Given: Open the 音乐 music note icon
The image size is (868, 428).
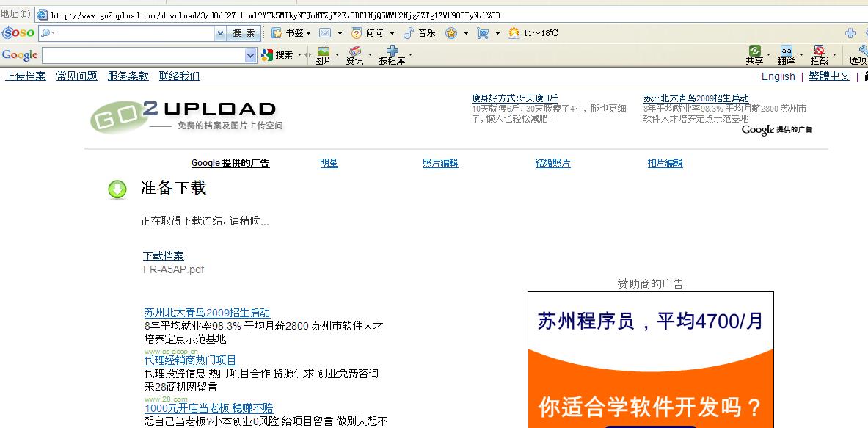Looking at the screenshot, I should [409, 33].
